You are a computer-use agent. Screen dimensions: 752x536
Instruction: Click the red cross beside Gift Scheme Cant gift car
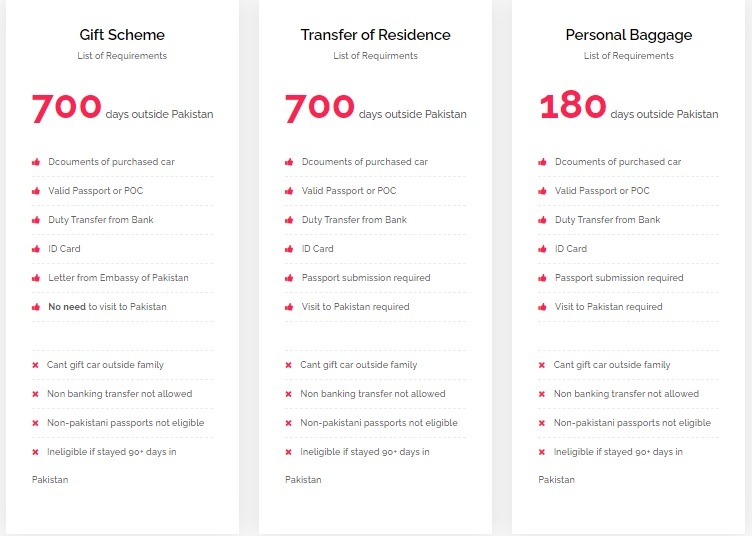pos(35,365)
